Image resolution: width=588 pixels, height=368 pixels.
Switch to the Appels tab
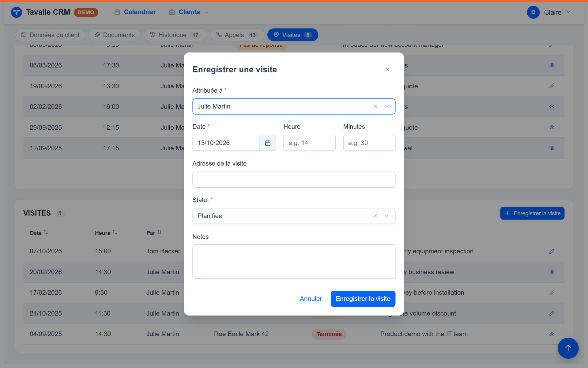(237, 35)
